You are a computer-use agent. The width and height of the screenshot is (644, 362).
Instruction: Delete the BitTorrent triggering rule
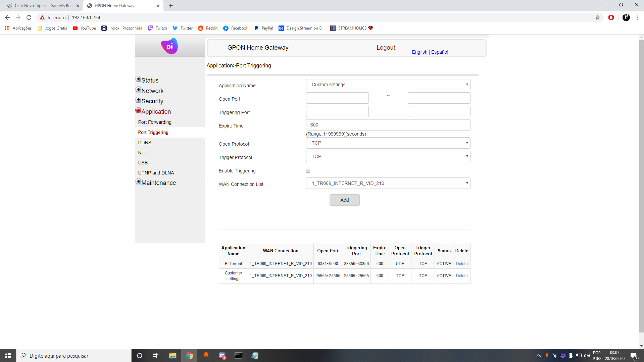tap(462, 264)
